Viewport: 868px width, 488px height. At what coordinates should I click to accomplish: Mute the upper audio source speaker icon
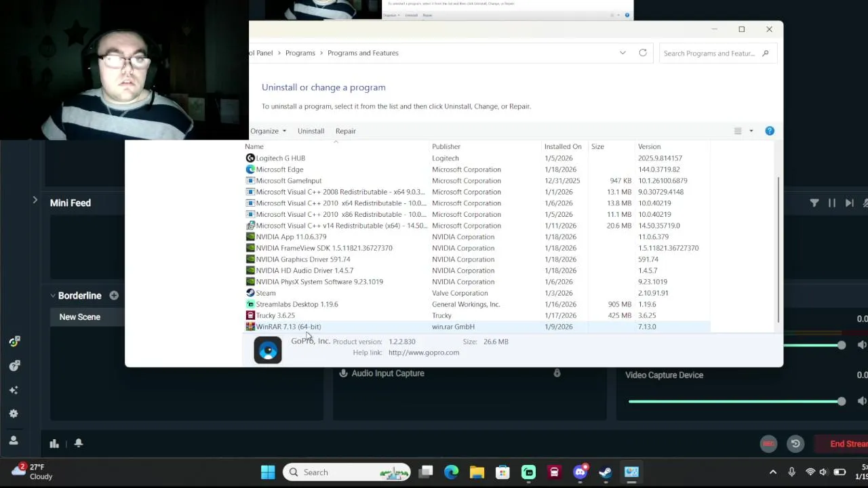click(862, 345)
